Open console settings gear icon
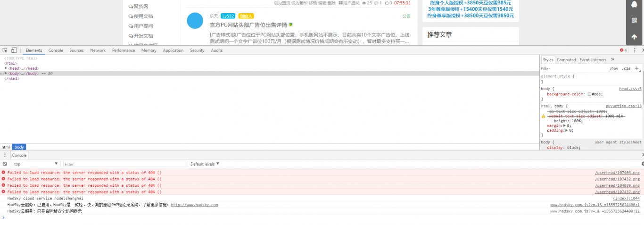The image size is (644, 225). 642,164
